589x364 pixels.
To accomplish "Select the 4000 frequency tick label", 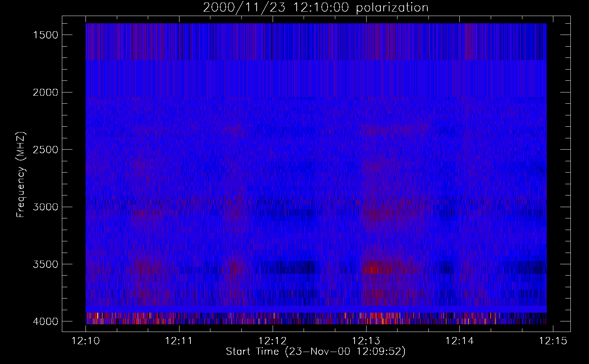I will click(x=46, y=321).
